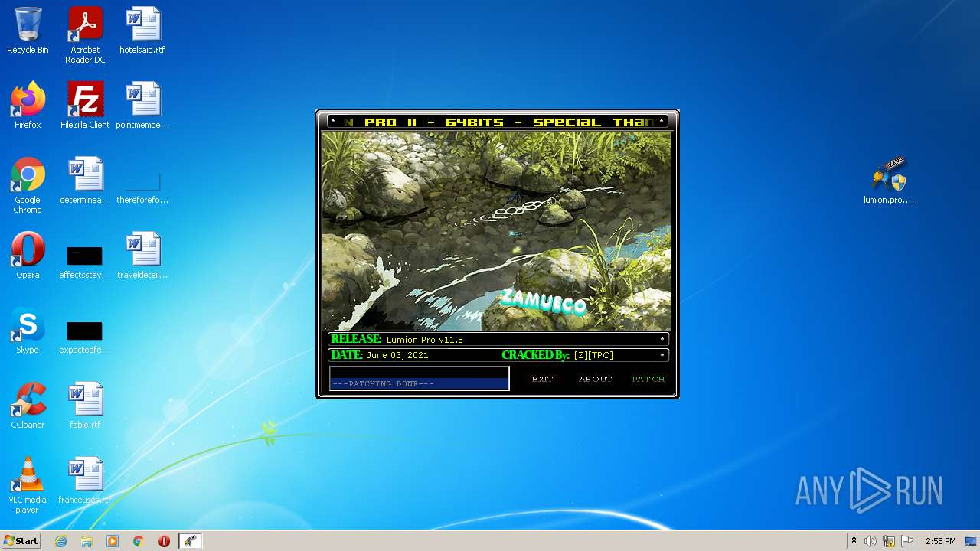Launch the FileZilla Client shortcut
This screenshot has width=980, height=551.
click(85, 106)
